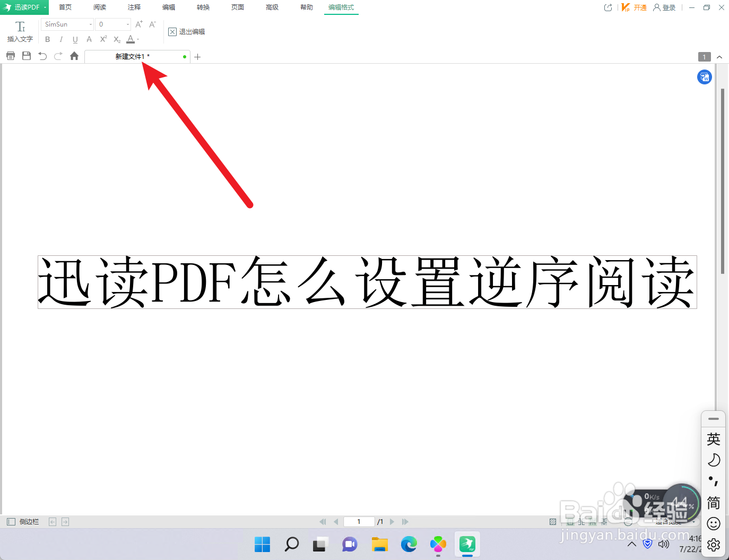The width and height of the screenshot is (729, 560).
Task: Click 开通 VIP button
Action: coord(634,7)
